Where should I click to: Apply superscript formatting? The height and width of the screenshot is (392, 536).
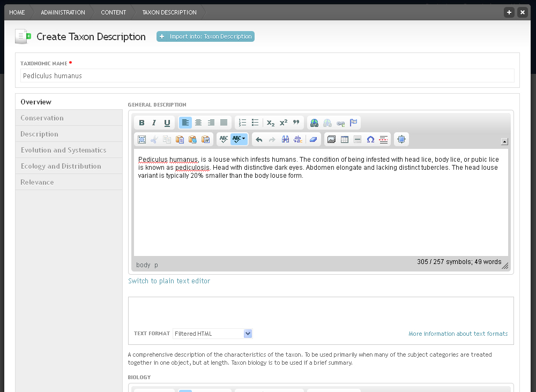pos(284,123)
